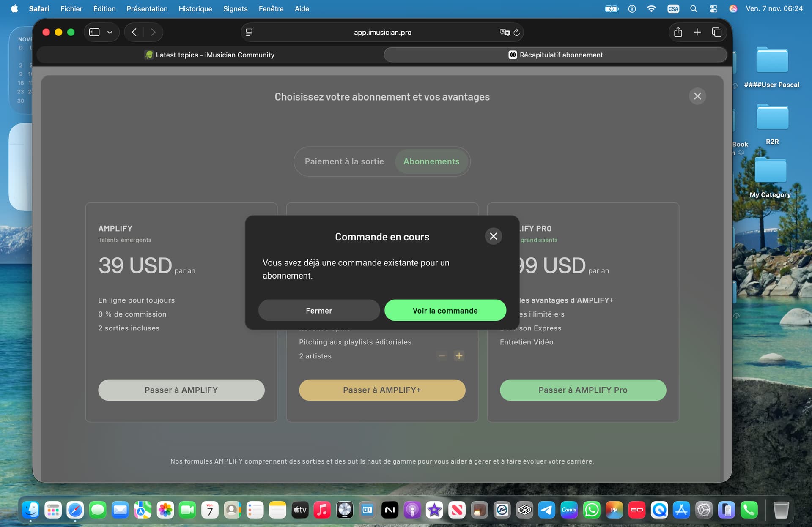Reload the page with the refresh icon
This screenshot has width=812, height=527.
(516, 33)
